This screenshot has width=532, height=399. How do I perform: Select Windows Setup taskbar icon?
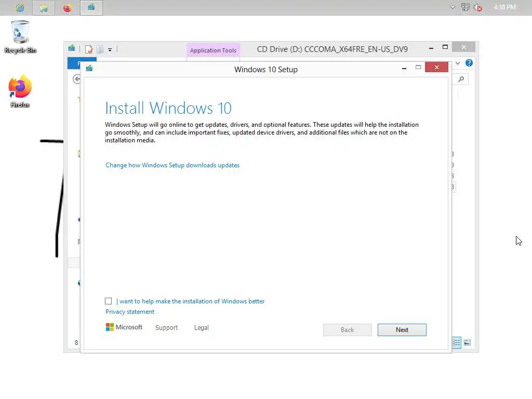click(x=91, y=8)
